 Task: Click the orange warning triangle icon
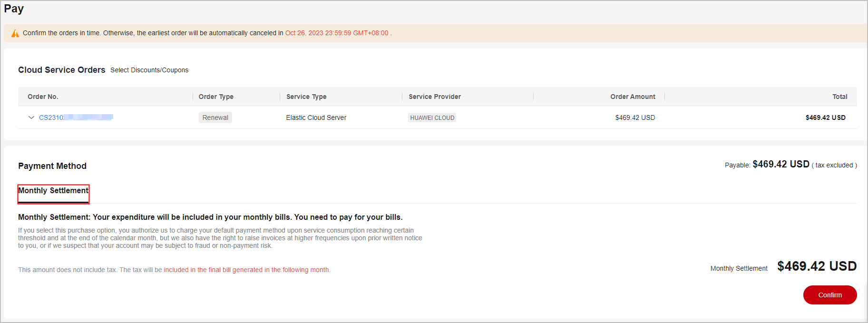(x=15, y=33)
